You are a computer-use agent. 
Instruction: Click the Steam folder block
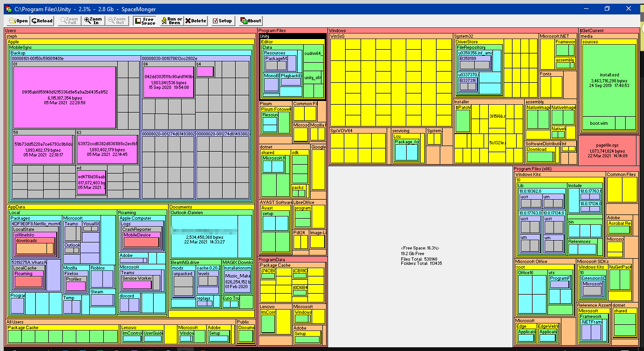[102, 298]
